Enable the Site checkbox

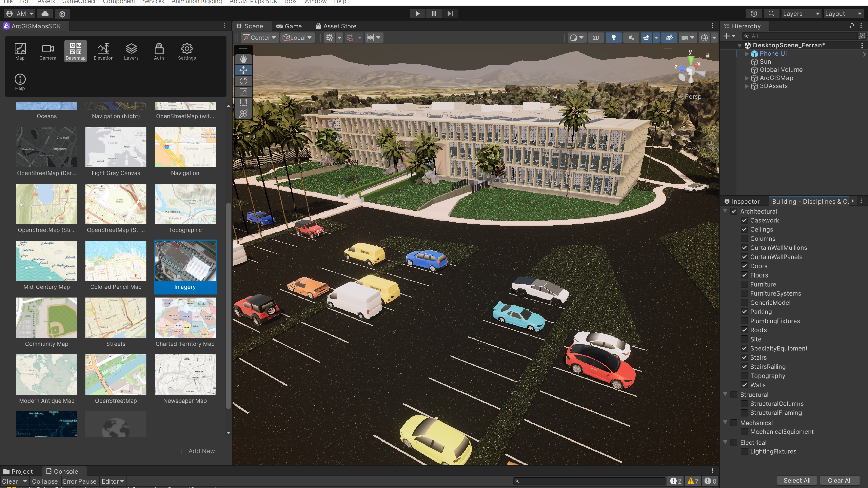(744, 339)
